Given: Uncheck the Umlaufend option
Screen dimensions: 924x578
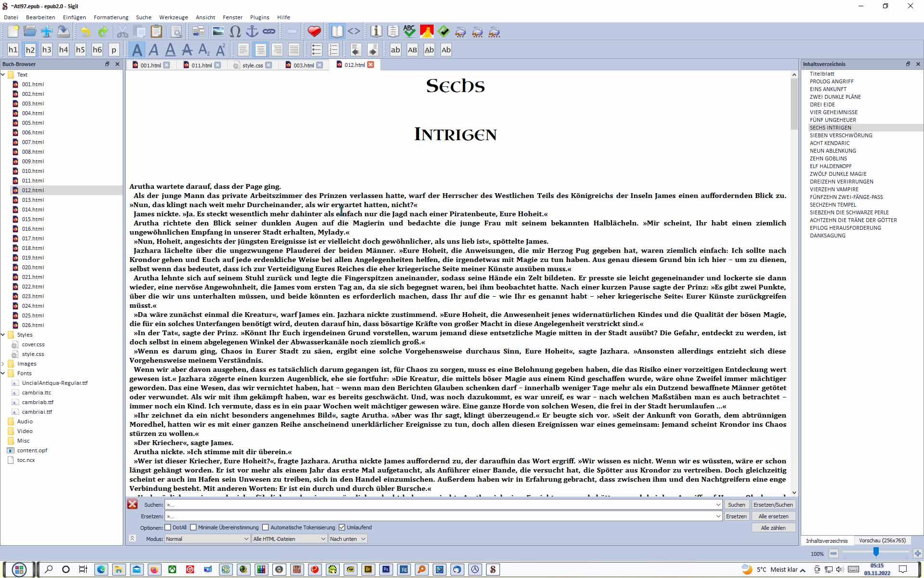Looking at the screenshot, I should pyautogui.click(x=342, y=527).
